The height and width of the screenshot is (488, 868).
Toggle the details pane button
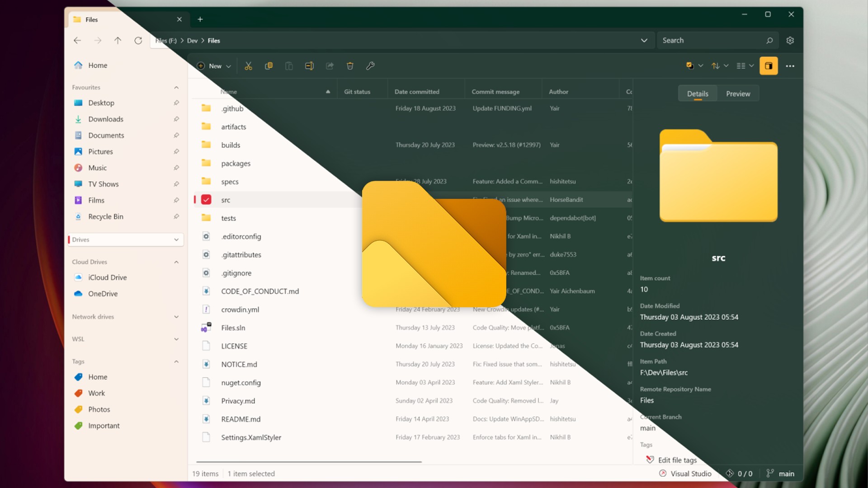(x=769, y=66)
